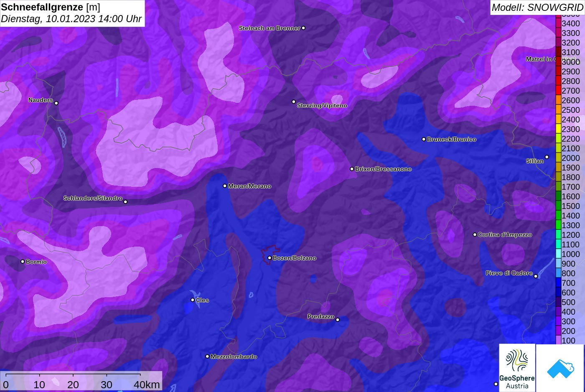Select the Sterzing/Vipiteno marker dot
Viewport: 585px width, 392px height.
pos(294,102)
